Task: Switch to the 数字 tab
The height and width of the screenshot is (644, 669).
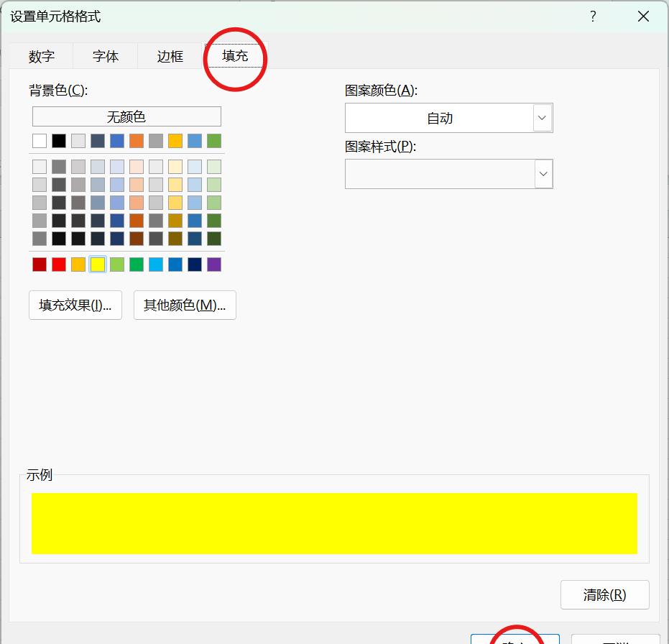Action: point(42,56)
